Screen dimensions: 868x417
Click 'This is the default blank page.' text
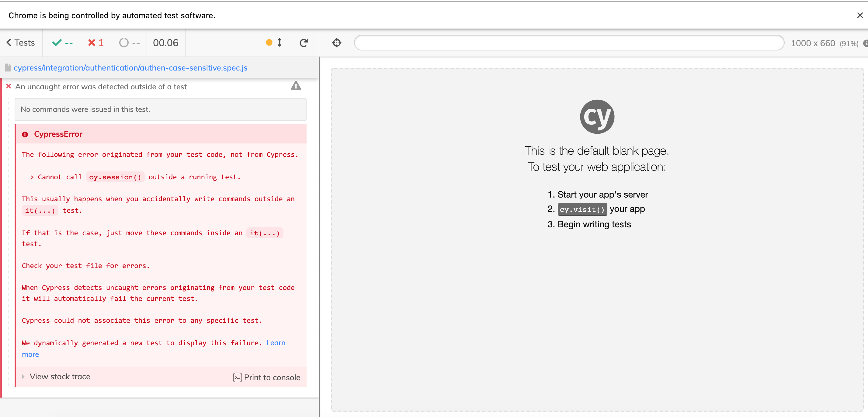point(597,150)
